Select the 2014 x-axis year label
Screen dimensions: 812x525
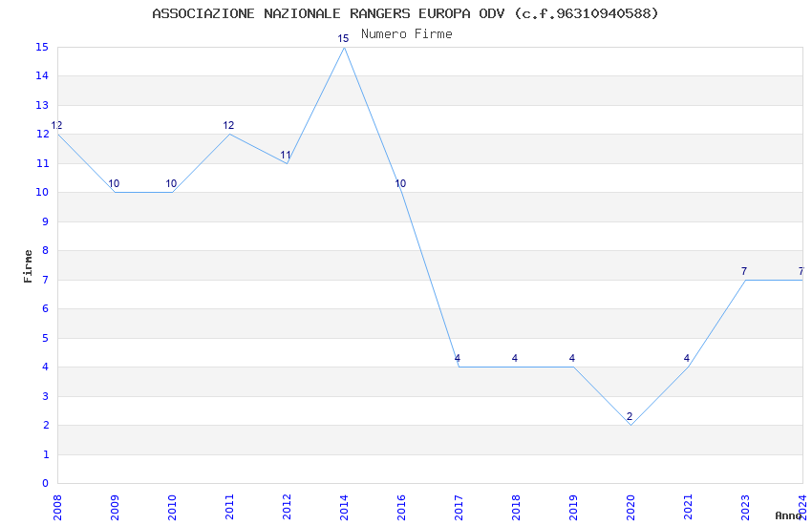pos(344,507)
